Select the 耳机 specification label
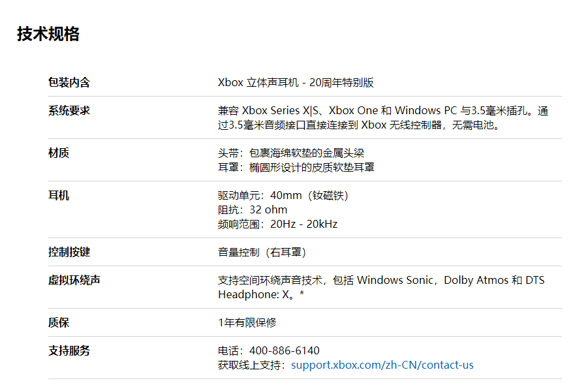 pyautogui.click(x=59, y=195)
